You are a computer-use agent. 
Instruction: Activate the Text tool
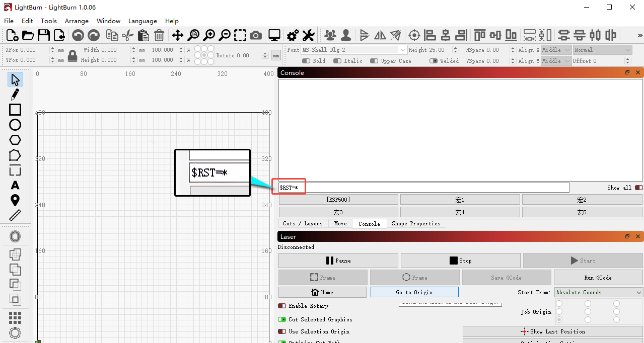click(15, 185)
